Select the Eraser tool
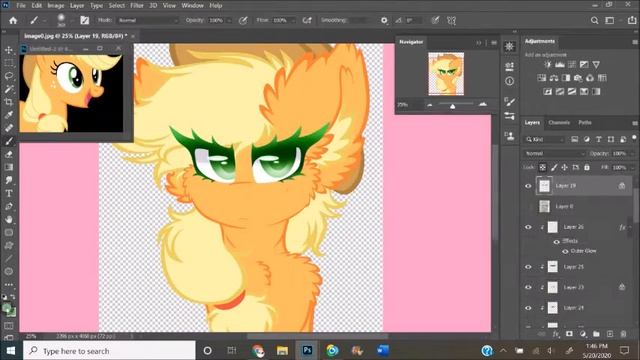 (x=9, y=154)
